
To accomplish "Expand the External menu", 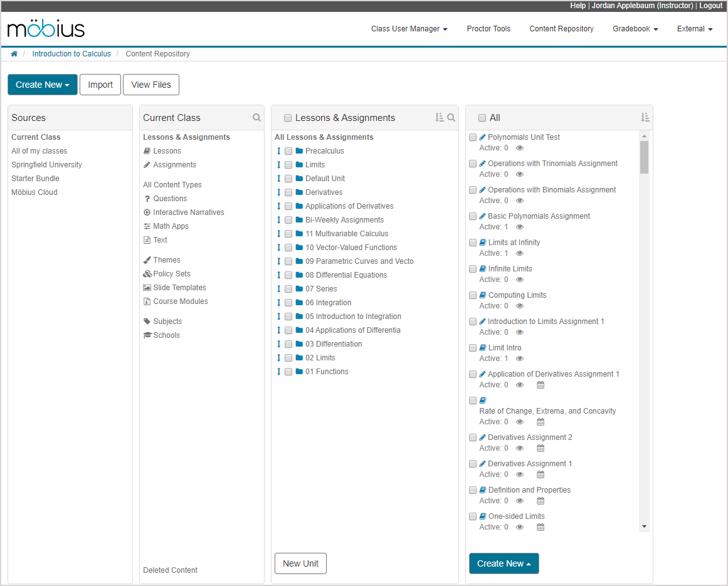I will coord(694,28).
